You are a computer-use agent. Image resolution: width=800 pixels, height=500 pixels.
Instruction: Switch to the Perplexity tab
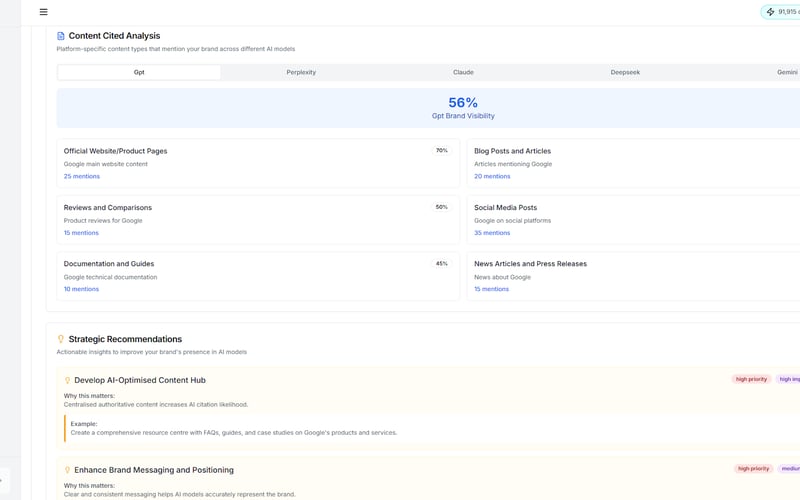tap(301, 72)
